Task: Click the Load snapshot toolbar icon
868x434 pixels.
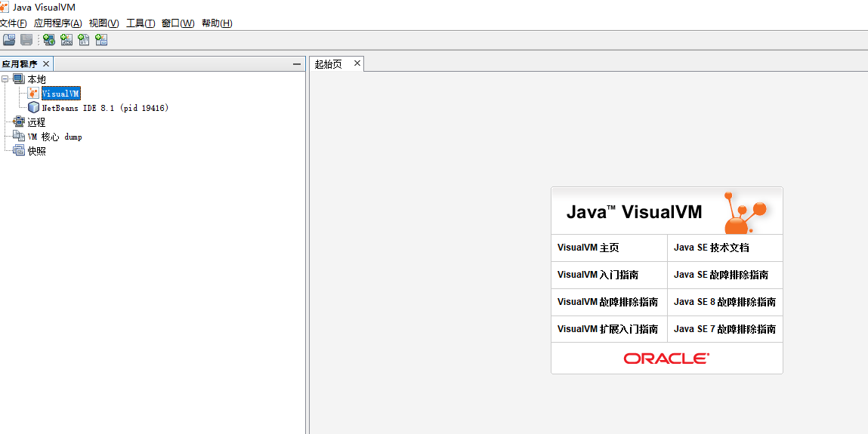Action: coord(9,40)
